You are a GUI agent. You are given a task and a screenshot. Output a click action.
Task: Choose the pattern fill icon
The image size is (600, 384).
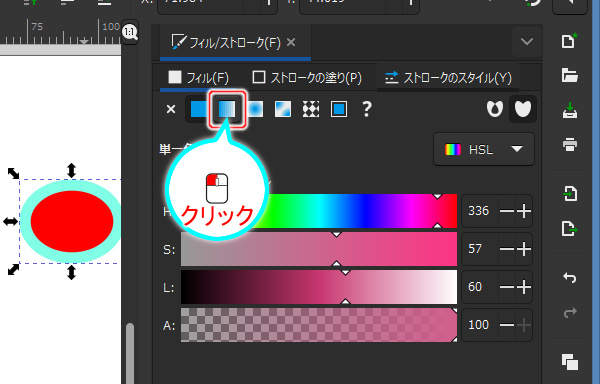coord(311,109)
